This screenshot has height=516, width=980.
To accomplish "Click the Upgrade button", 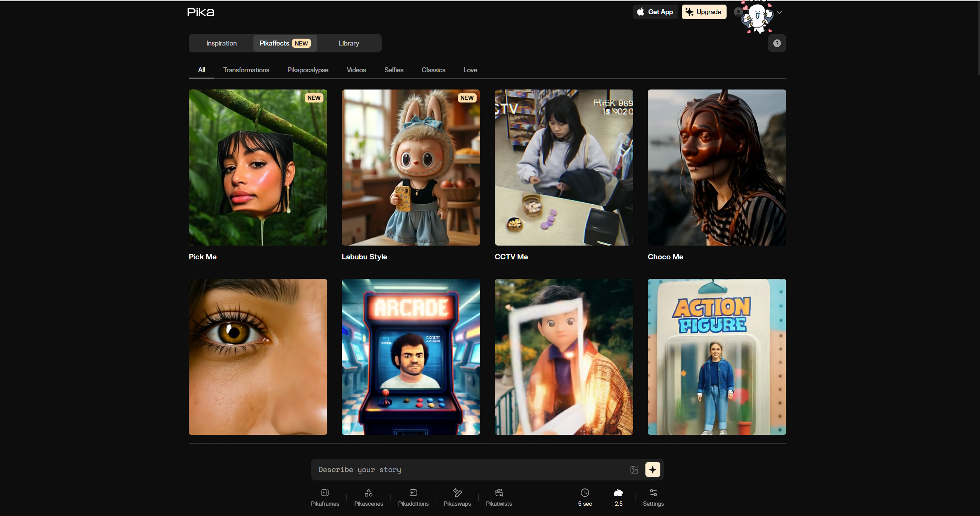I will coord(704,12).
